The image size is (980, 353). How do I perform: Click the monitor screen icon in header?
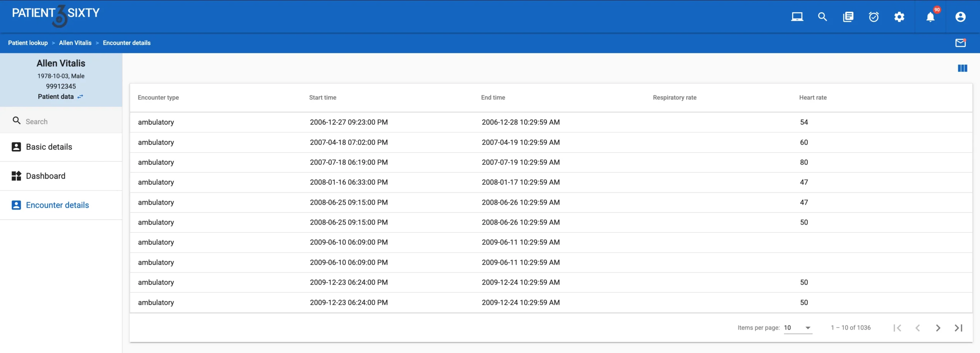coord(797,17)
